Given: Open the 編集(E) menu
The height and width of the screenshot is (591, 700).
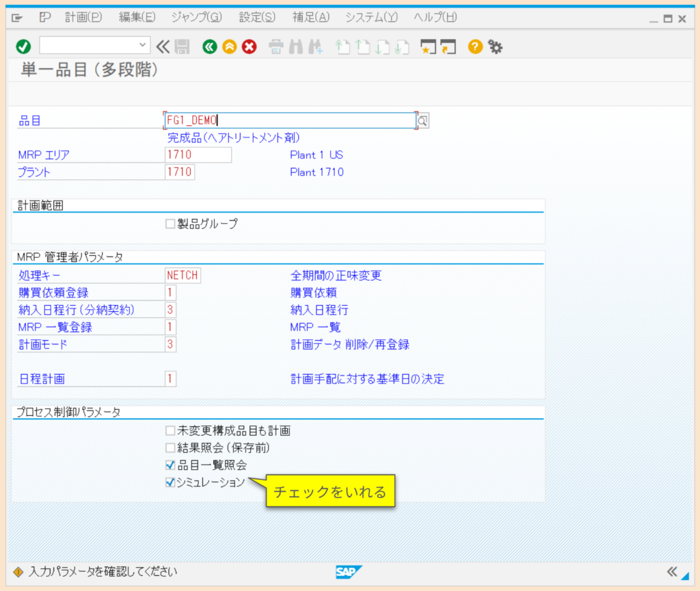Looking at the screenshot, I should point(137,17).
